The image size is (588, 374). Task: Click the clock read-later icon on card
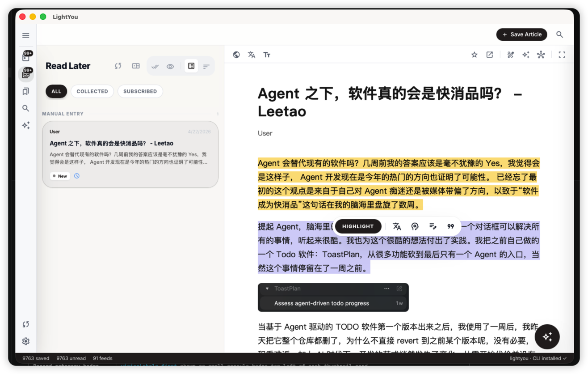pyautogui.click(x=77, y=176)
